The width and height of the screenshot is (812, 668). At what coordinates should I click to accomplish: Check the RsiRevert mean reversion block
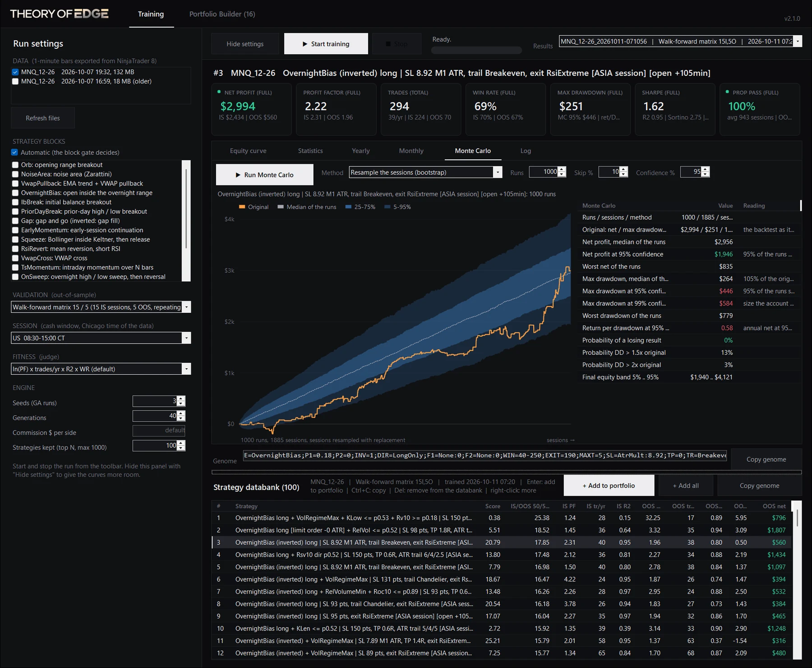point(15,249)
